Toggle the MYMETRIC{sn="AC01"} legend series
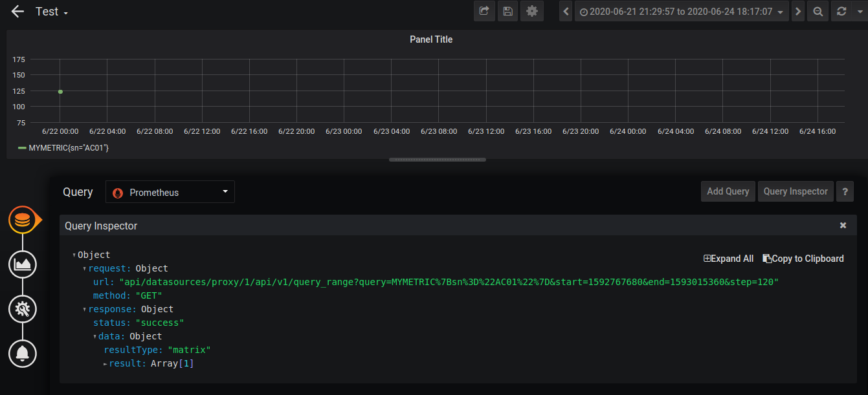Image resolution: width=868 pixels, height=395 pixels. pyautogui.click(x=69, y=148)
